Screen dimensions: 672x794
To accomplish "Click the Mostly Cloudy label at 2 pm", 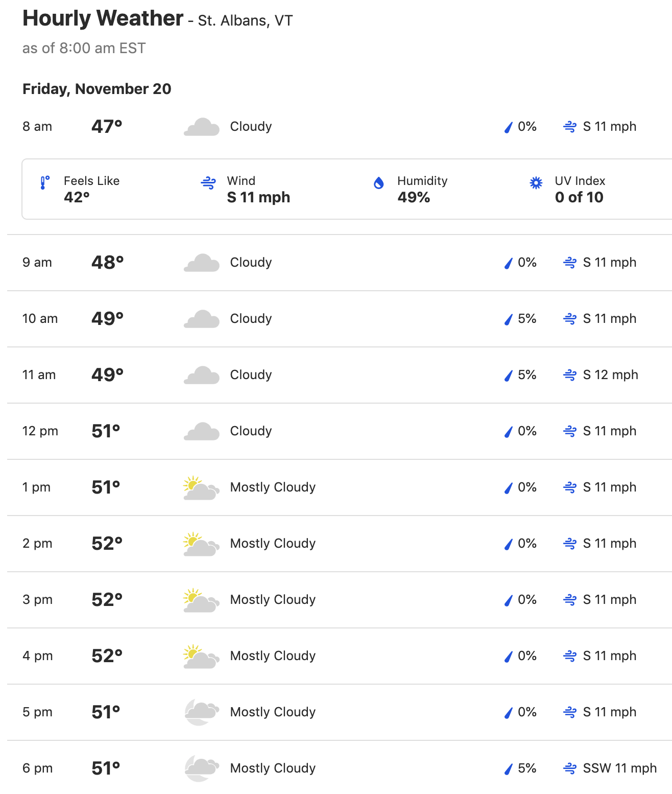I will (273, 544).
